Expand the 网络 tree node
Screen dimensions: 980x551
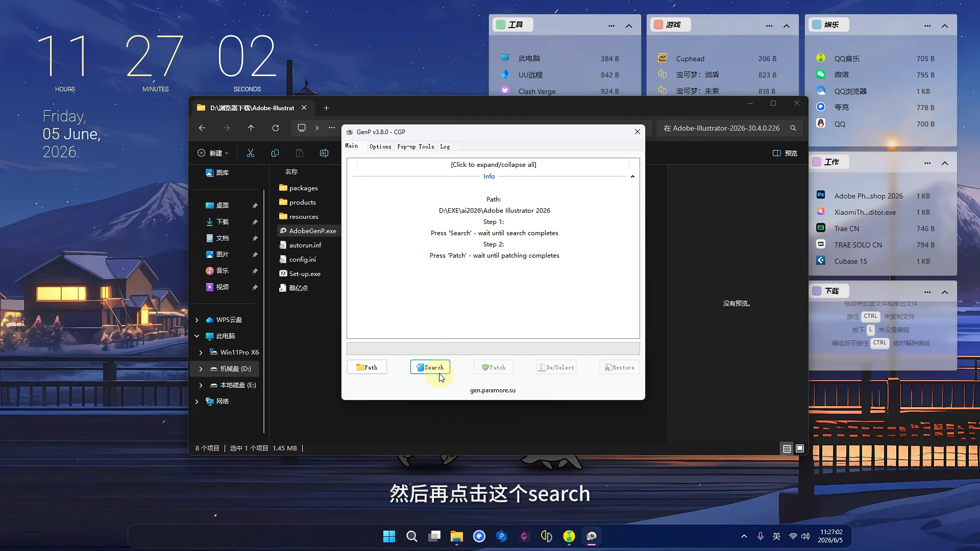[x=197, y=402]
